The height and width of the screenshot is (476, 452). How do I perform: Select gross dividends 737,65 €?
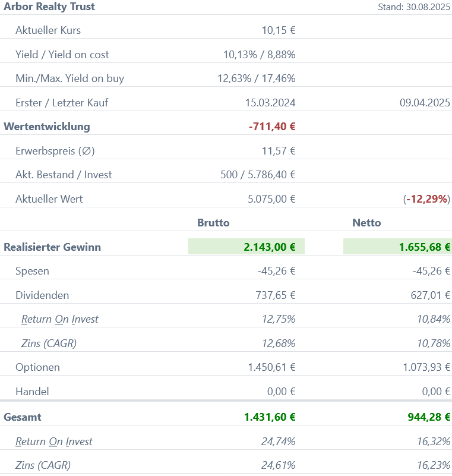tap(276, 295)
